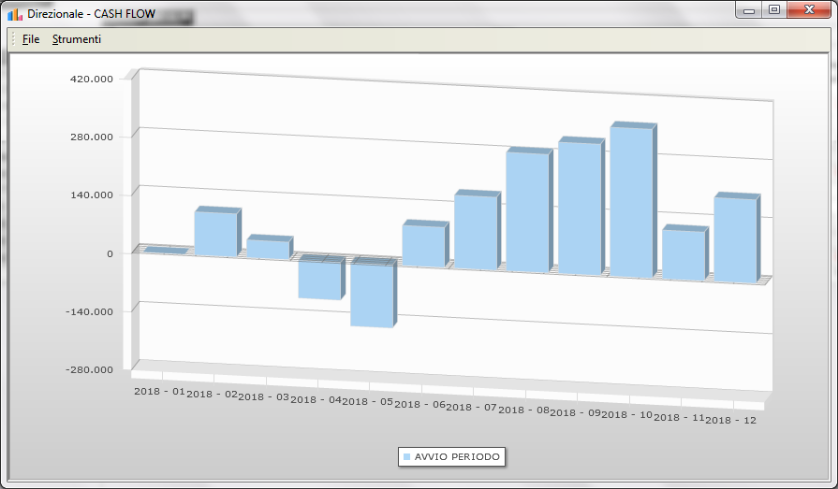The width and height of the screenshot is (838, 489).
Task: Close the Direzionale CASH FLOW window
Action: pyautogui.click(x=809, y=10)
